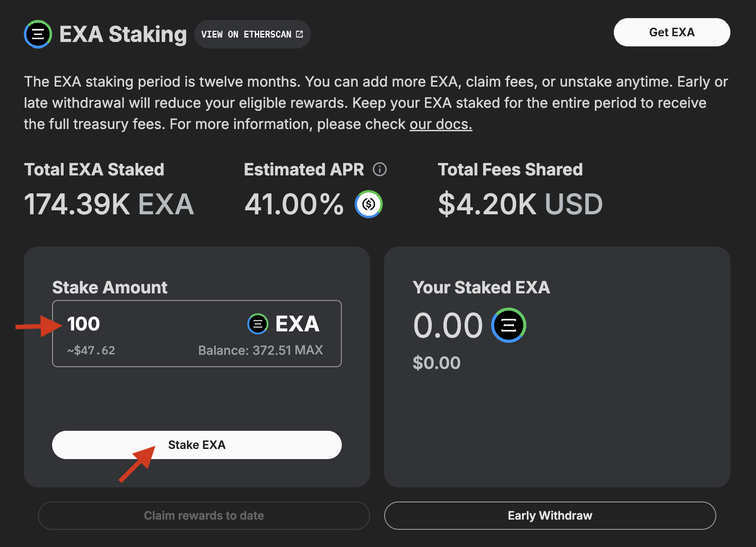Click the 41.00% estimated APR value
Viewport: 756px width, 547px height.
point(294,204)
